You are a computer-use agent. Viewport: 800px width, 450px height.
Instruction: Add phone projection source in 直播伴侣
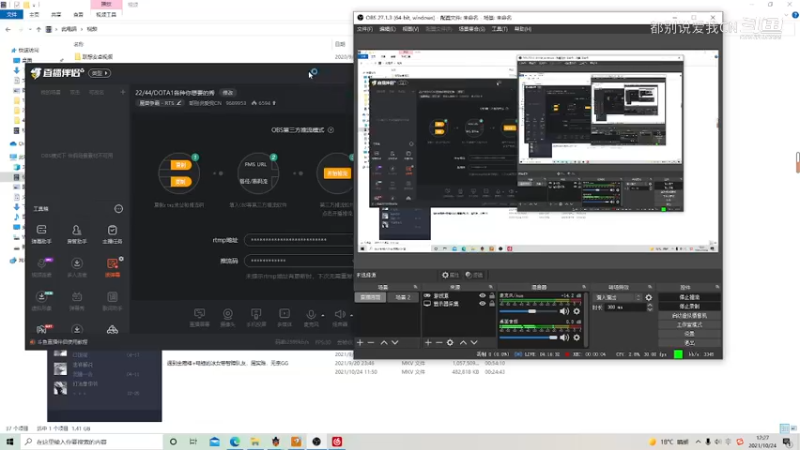256,317
